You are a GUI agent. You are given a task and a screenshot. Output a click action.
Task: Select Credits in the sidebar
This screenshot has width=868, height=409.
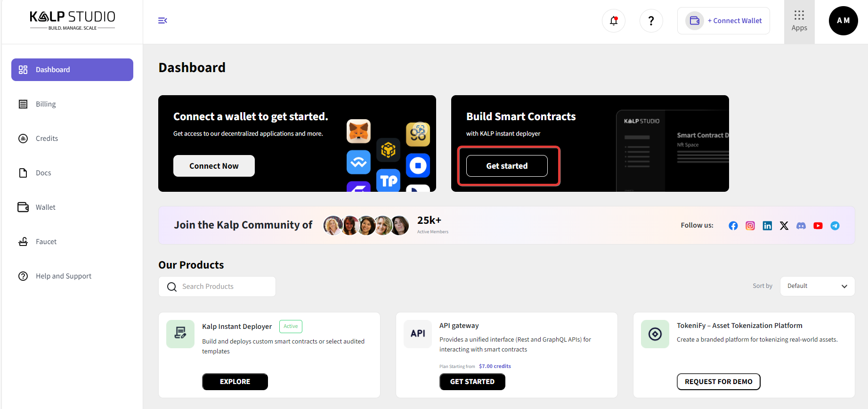point(47,139)
